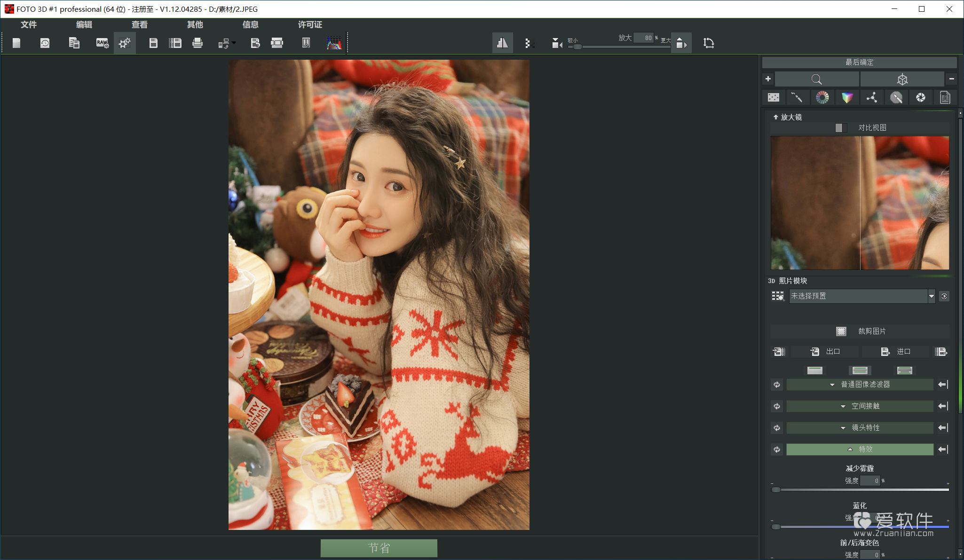Open the 许可证 menu
The height and width of the screenshot is (560, 964).
click(310, 24)
